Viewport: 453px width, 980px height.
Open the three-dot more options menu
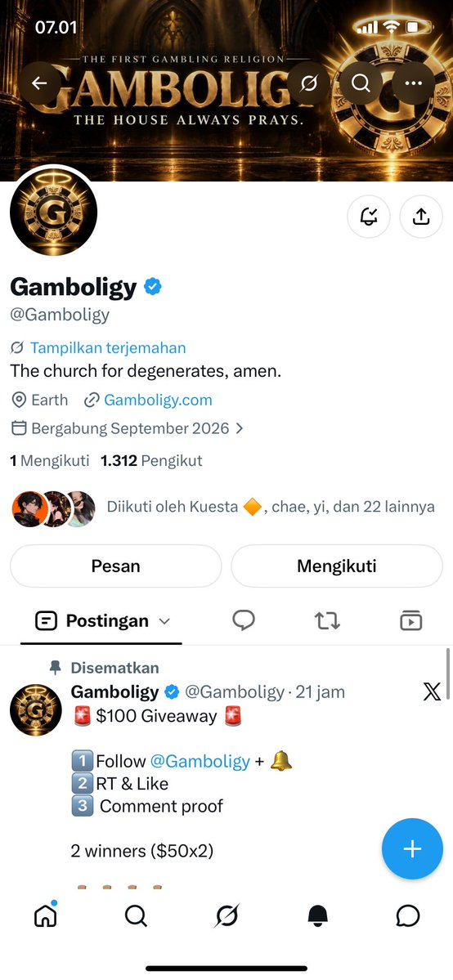(414, 83)
